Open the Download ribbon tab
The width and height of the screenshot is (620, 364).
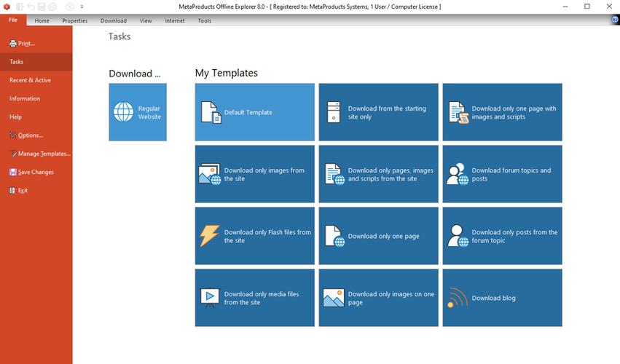point(113,21)
